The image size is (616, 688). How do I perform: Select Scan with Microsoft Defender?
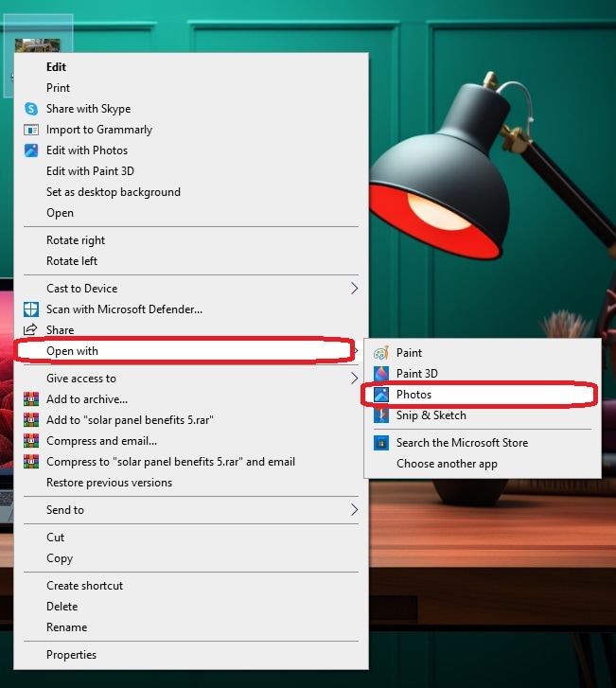tap(191, 309)
